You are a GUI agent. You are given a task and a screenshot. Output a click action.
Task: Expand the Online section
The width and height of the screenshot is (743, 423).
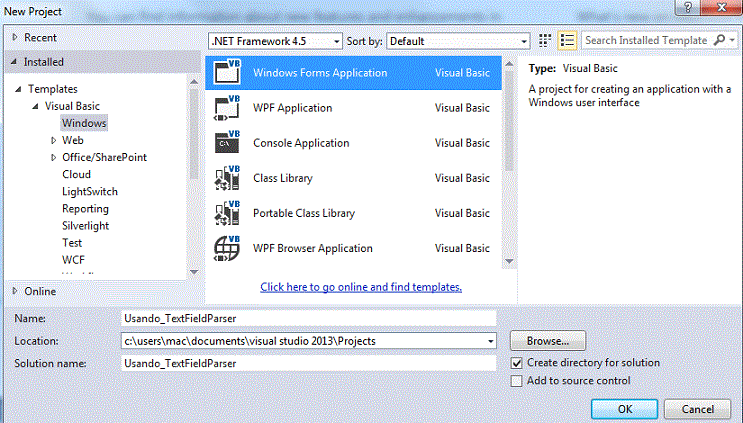pyautogui.click(x=15, y=291)
